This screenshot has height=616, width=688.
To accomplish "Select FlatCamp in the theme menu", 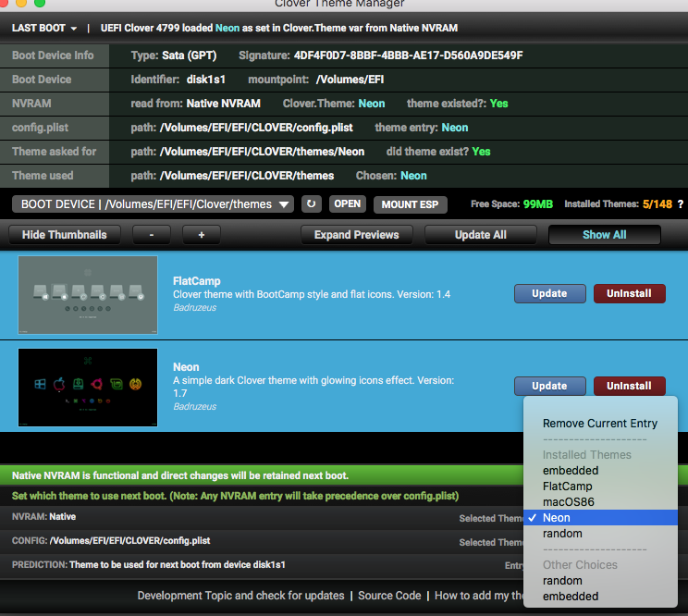I will pos(600,487).
